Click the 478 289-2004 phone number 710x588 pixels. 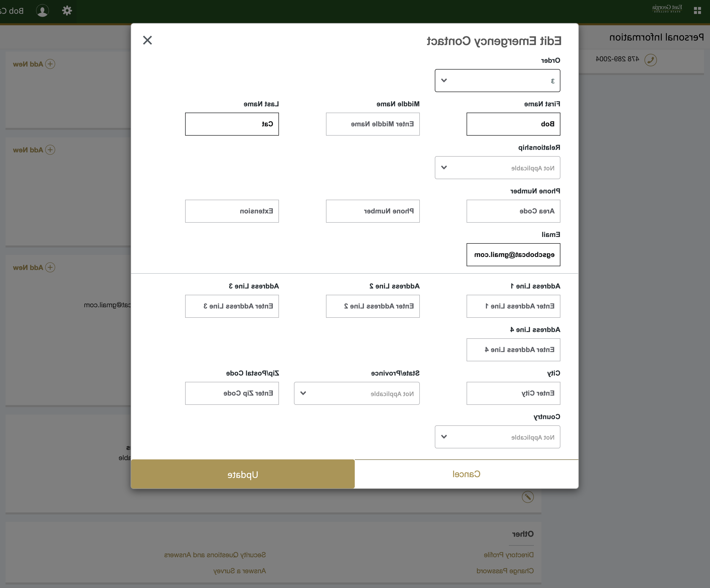point(617,59)
